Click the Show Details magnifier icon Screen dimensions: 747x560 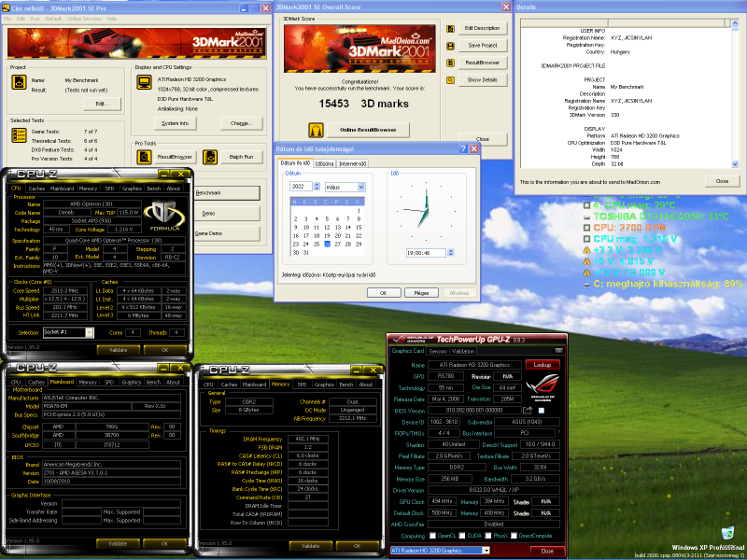pos(450,80)
